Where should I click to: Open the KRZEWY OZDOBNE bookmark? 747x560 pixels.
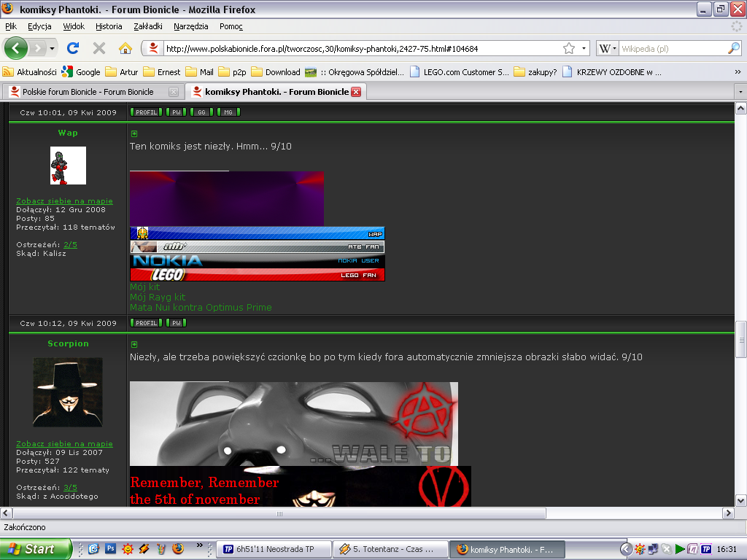tap(612, 72)
